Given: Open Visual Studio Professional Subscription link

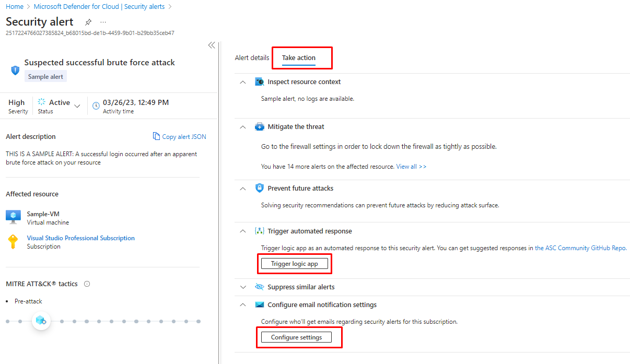Looking at the screenshot, I should pyautogui.click(x=81, y=238).
